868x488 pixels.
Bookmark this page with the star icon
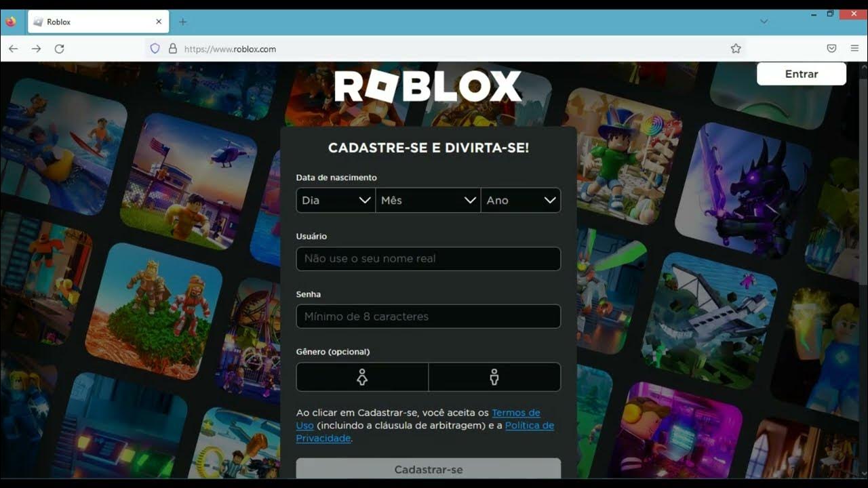[736, 49]
